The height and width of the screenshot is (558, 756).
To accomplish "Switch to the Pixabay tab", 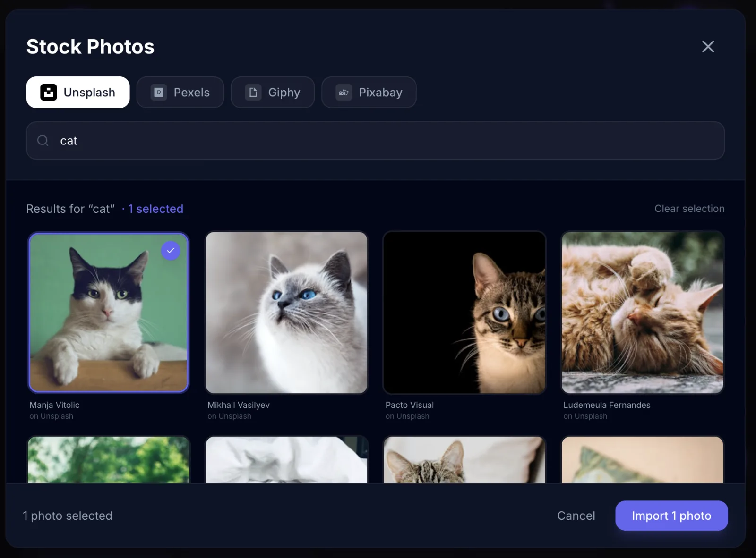I will [369, 93].
